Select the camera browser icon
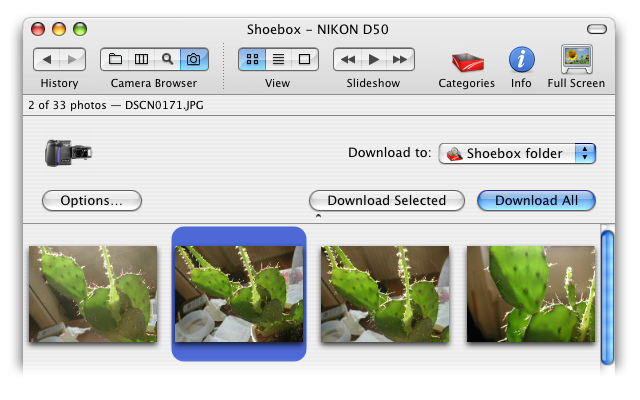 (194, 60)
